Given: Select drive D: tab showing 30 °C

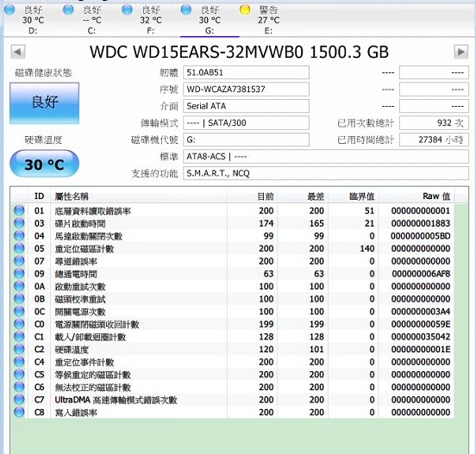Looking at the screenshot, I should pyautogui.click(x=33, y=20).
